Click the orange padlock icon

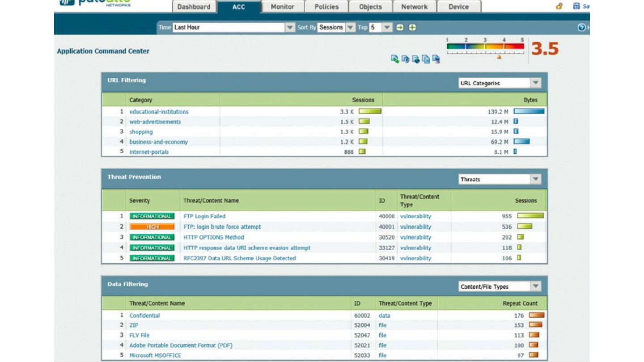click(x=559, y=6)
